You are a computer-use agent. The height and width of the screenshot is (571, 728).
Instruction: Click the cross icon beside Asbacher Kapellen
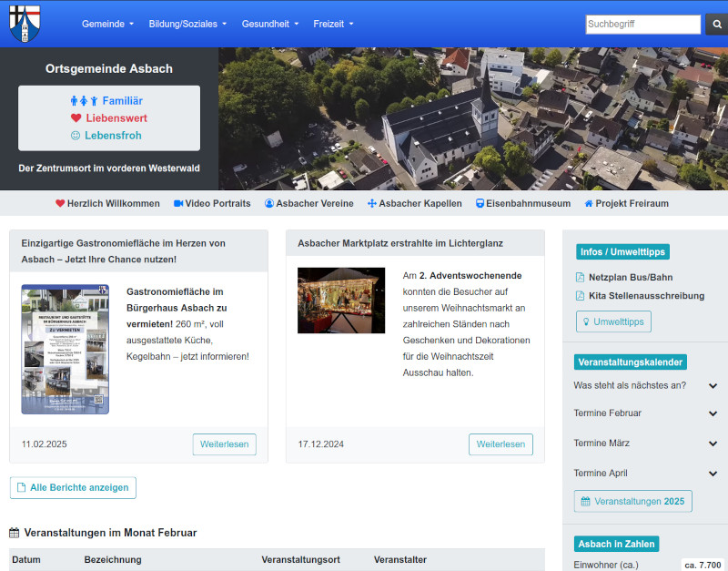tap(371, 204)
